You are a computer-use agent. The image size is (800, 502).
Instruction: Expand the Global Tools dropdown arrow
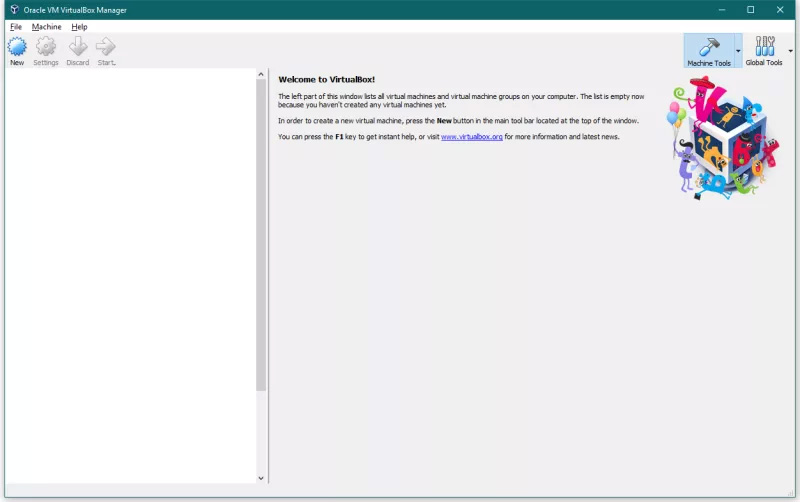click(790, 51)
